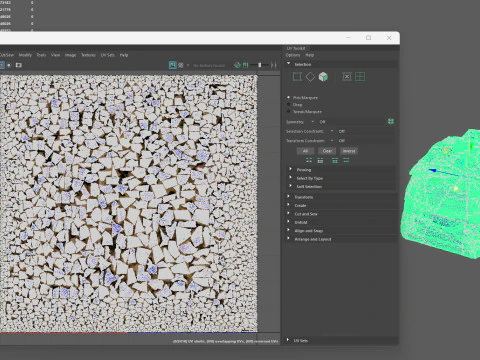
Task: Expand the Unfold section
Action: point(341,222)
